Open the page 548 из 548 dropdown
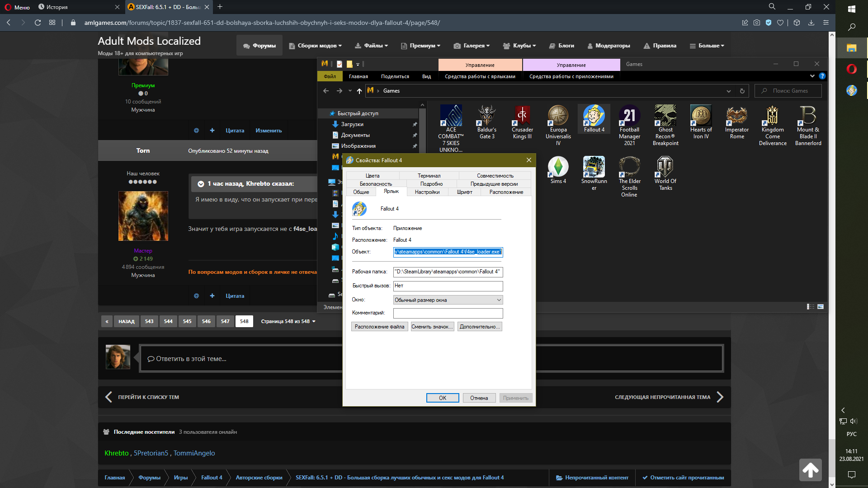 click(288, 321)
